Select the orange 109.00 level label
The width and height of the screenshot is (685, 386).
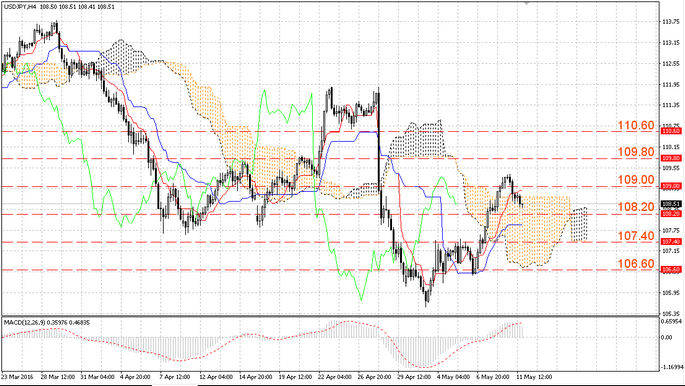[x=636, y=180]
